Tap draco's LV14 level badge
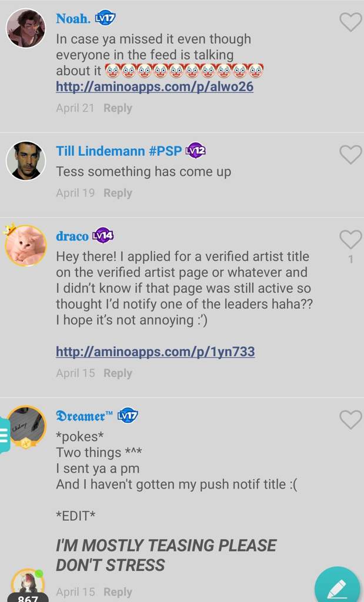364x602 pixels. [102, 236]
